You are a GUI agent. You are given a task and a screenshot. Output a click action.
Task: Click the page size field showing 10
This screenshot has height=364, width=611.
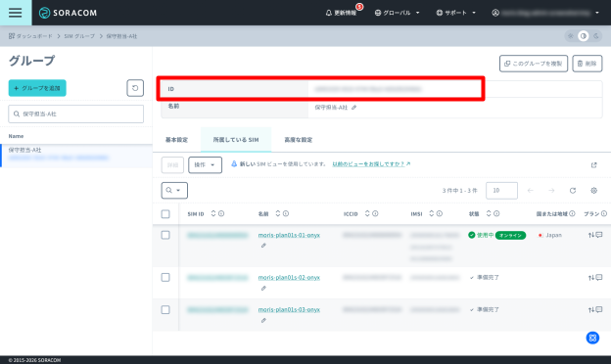[x=501, y=191]
